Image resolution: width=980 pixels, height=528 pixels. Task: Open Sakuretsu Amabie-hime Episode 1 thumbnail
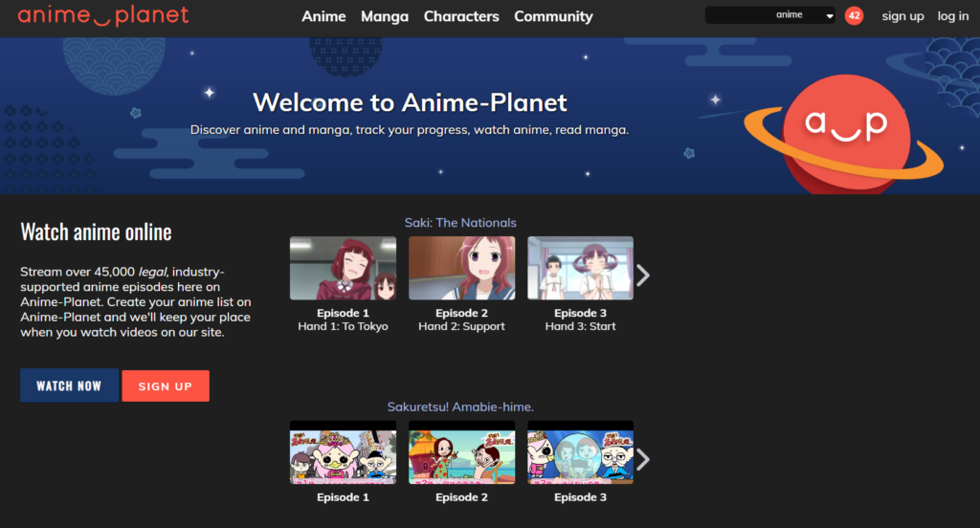point(344,452)
